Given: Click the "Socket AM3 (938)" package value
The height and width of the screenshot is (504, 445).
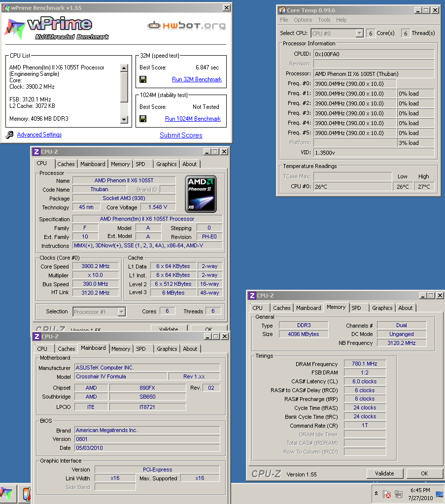Looking at the screenshot, I should point(124,199).
